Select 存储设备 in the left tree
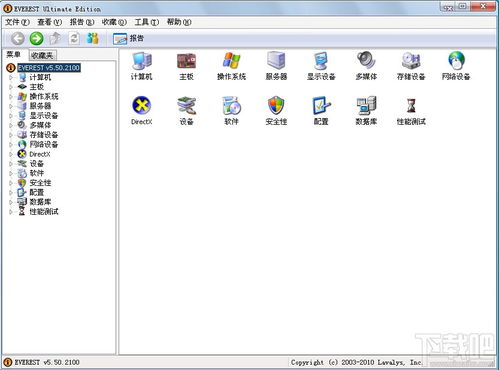This screenshot has height=370, width=499. pyautogui.click(x=44, y=135)
